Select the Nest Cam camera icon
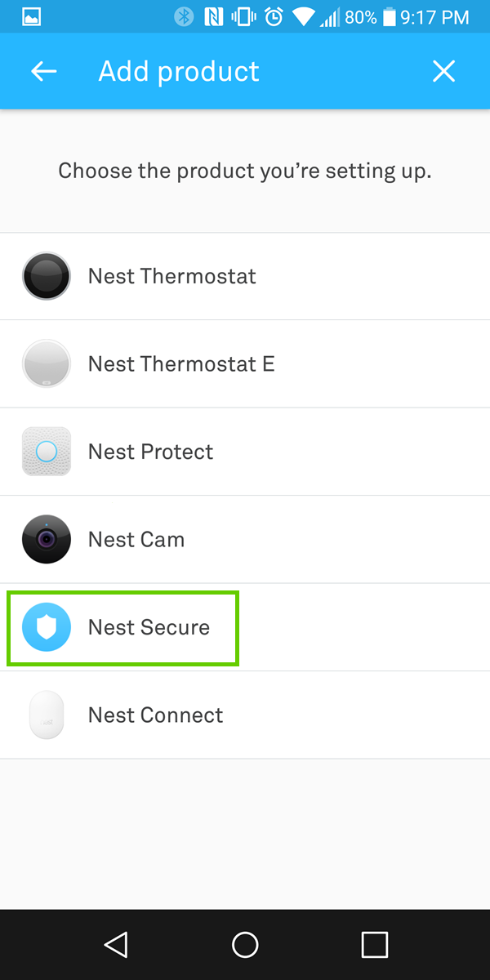This screenshot has height=980, width=490. click(x=47, y=539)
